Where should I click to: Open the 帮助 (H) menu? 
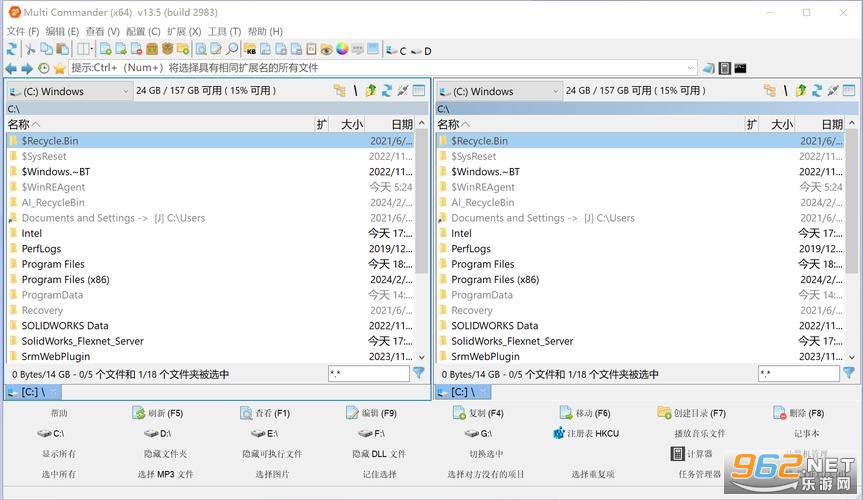[x=265, y=31]
